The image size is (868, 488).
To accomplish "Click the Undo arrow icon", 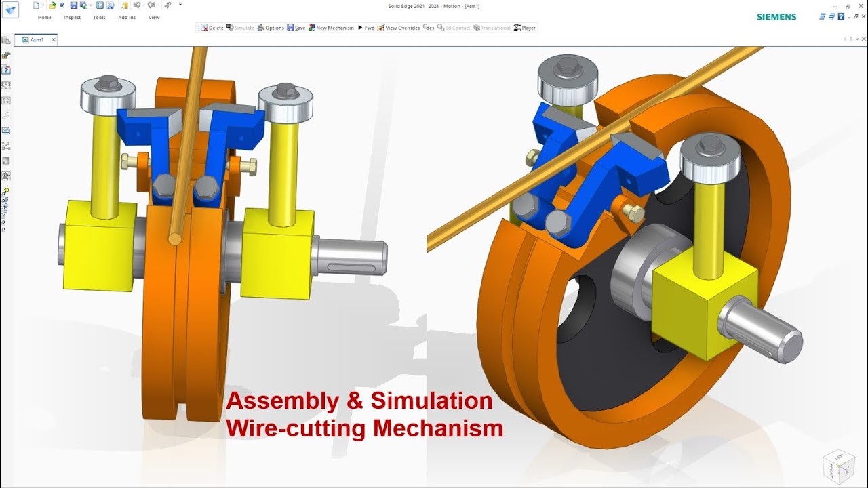I will [x=136, y=5].
